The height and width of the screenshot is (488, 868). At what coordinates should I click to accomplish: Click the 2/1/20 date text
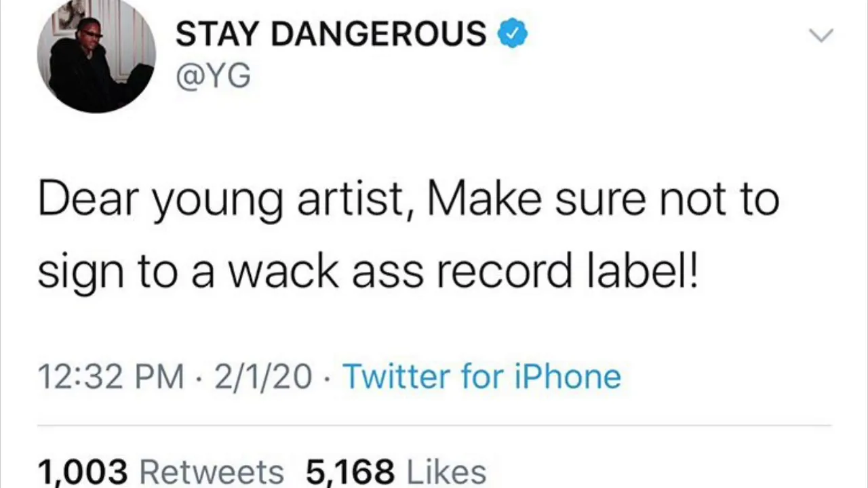pyautogui.click(x=263, y=377)
